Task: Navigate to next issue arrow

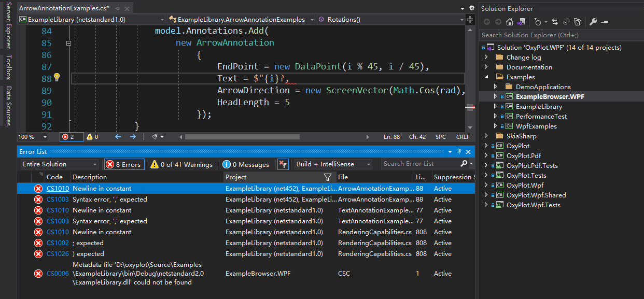Action: click(x=133, y=137)
